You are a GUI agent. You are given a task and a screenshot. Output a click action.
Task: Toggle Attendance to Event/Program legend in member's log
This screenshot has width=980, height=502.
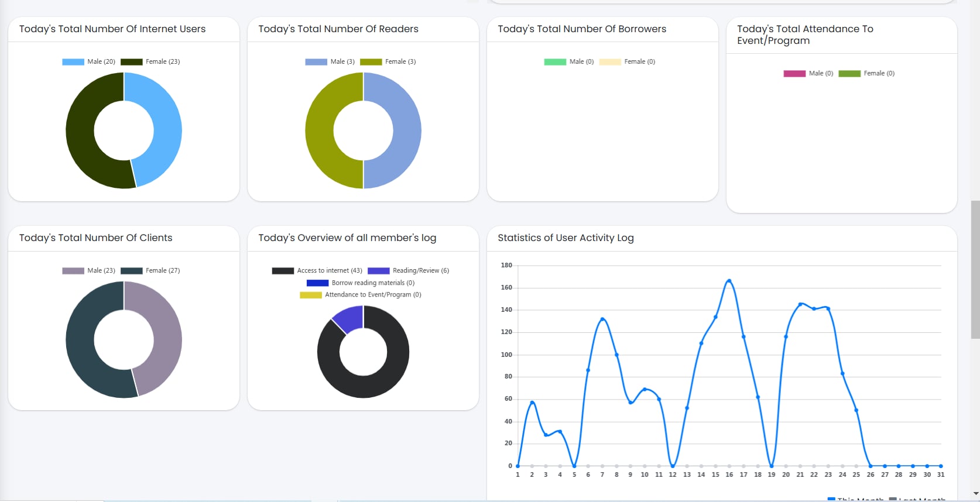[360, 295]
